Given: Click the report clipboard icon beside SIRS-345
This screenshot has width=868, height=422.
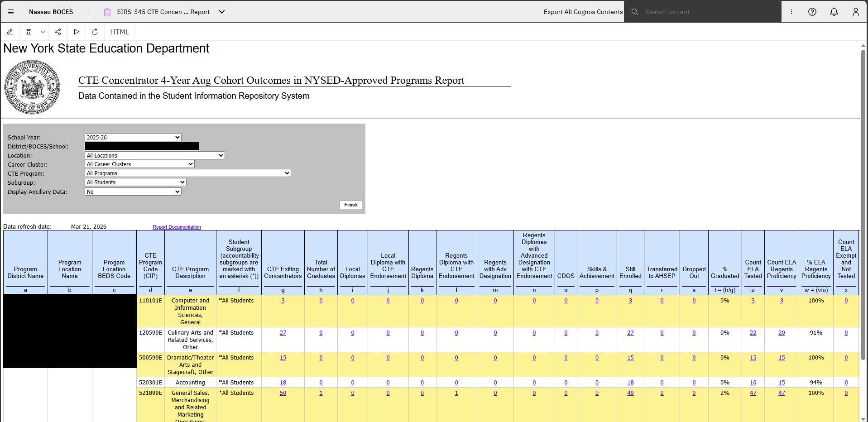Looking at the screenshot, I should 107,12.
